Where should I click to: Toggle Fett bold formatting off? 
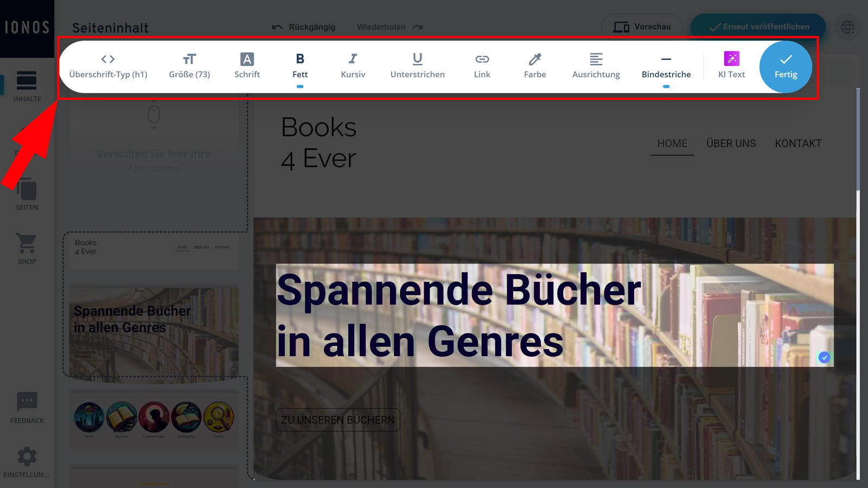[x=300, y=65]
